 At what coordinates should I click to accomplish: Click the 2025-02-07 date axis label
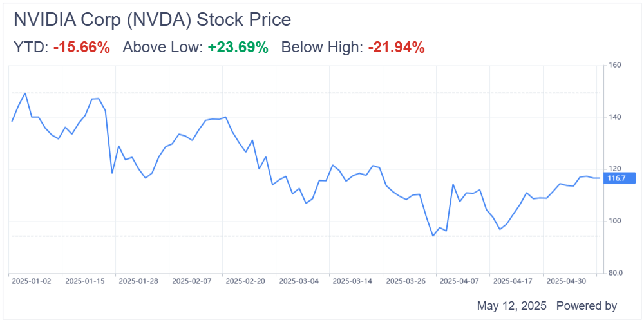tap(191, 281)
